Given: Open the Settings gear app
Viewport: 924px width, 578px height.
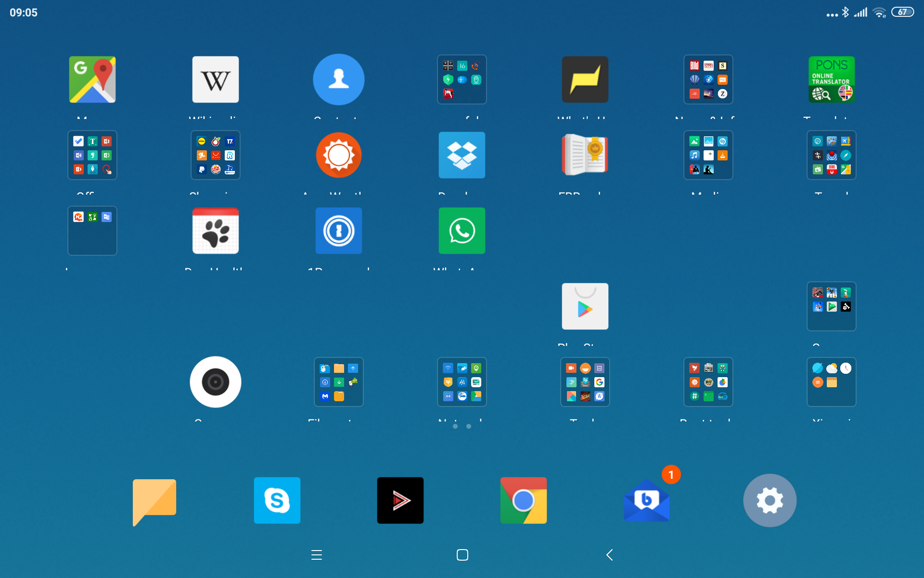Looking at the screenshot, I should [770, 500].
